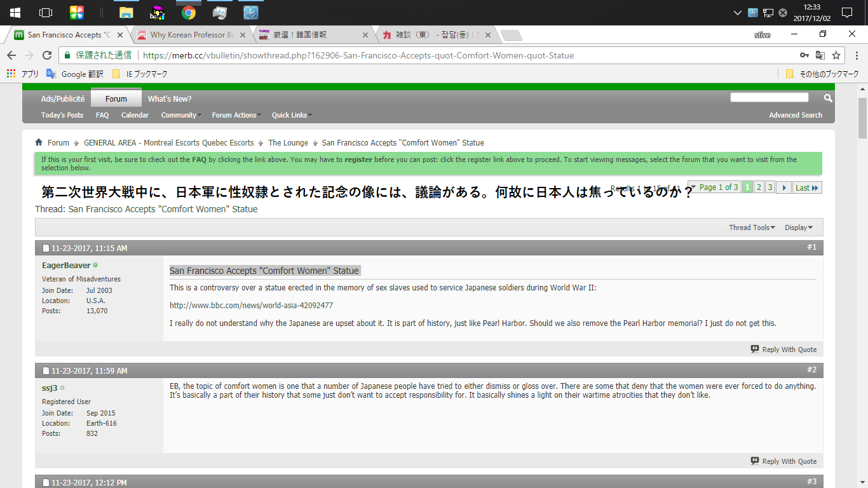Open Today's Posts link
This screenshot has height=488, width=868.
click(62, 115)
